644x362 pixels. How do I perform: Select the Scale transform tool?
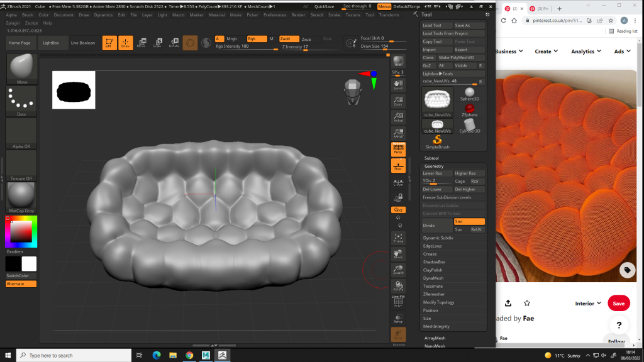click(158, 43)
